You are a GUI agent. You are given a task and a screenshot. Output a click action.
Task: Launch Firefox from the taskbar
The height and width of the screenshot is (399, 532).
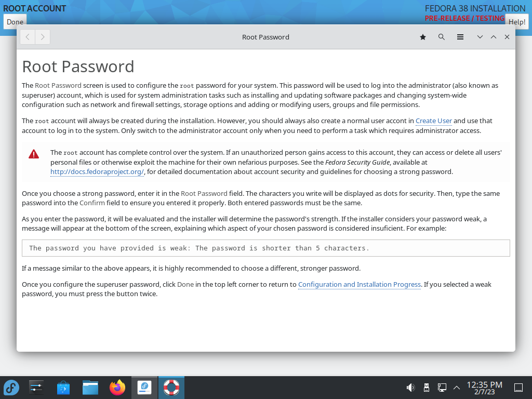117,388
